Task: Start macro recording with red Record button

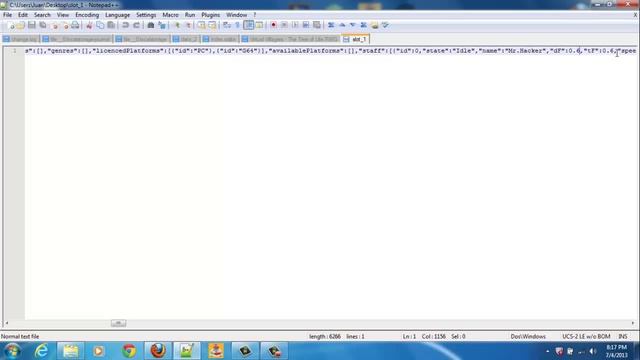Action: point(273,25)
